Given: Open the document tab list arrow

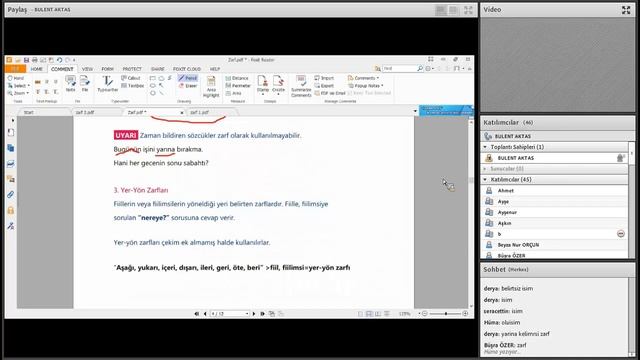Looking at the screenshot, I should [x=415, y=111].
